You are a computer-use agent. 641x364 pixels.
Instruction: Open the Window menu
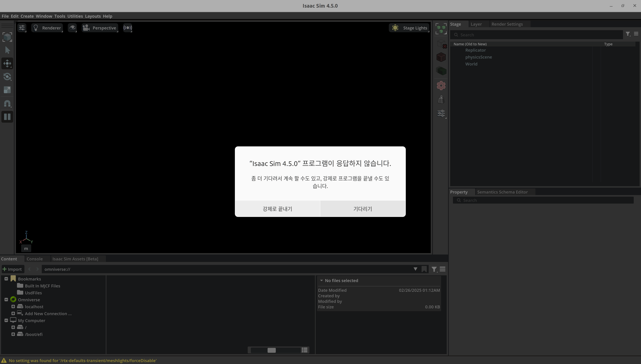(x=44, y=16)
